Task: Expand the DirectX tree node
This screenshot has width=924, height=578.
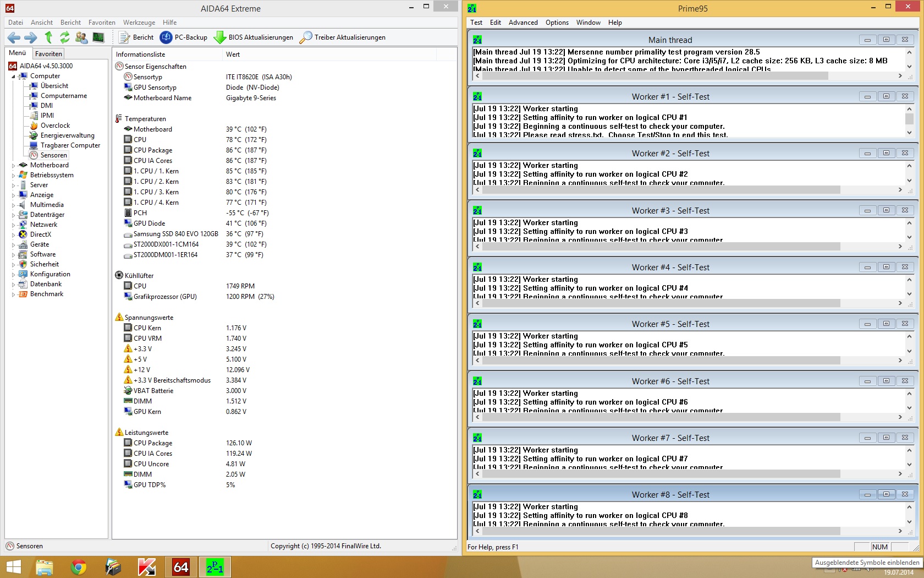Action: point(13,235)
